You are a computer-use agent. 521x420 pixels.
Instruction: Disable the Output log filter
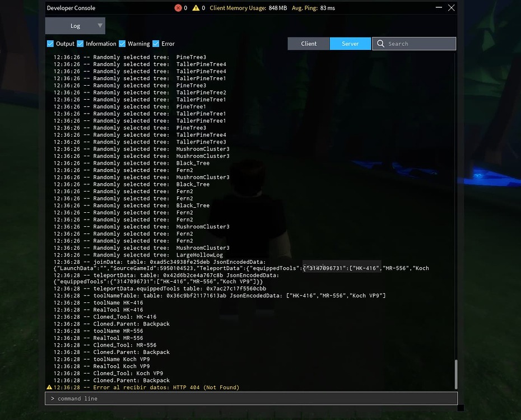pos(50,43)
